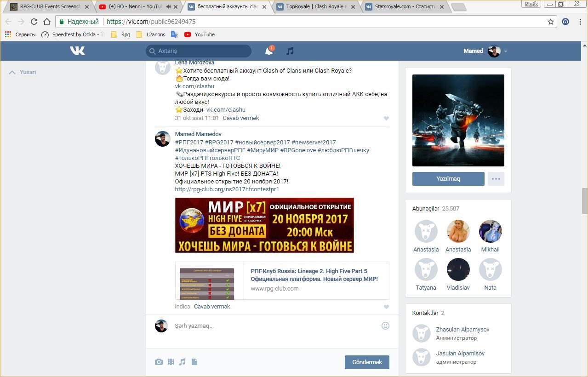
Task: Open rpg-club.org/ns2017hfcontestpr1 link
Action: pyautogui.click(x=227, y=189)
